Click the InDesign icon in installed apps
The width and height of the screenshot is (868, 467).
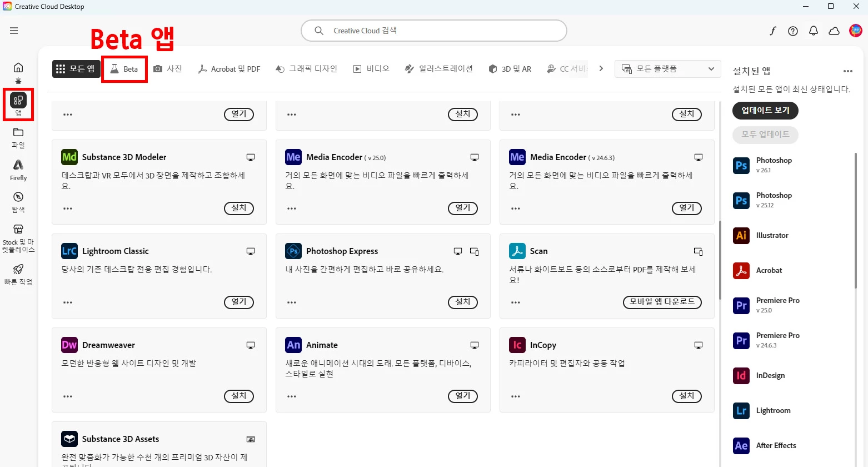(x=741, y=376)
